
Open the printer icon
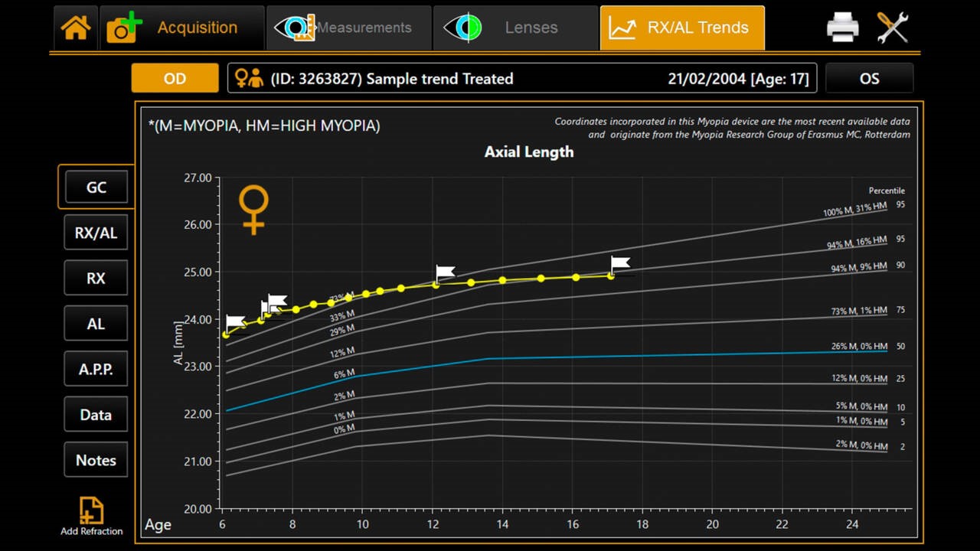tap(842, 28)
